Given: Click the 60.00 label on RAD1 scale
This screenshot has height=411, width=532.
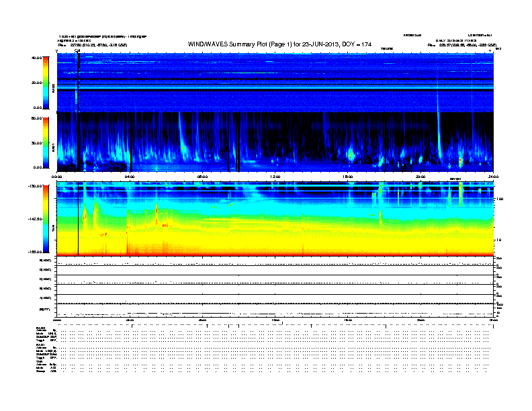Looking at the screenshot, I should 36,118.
